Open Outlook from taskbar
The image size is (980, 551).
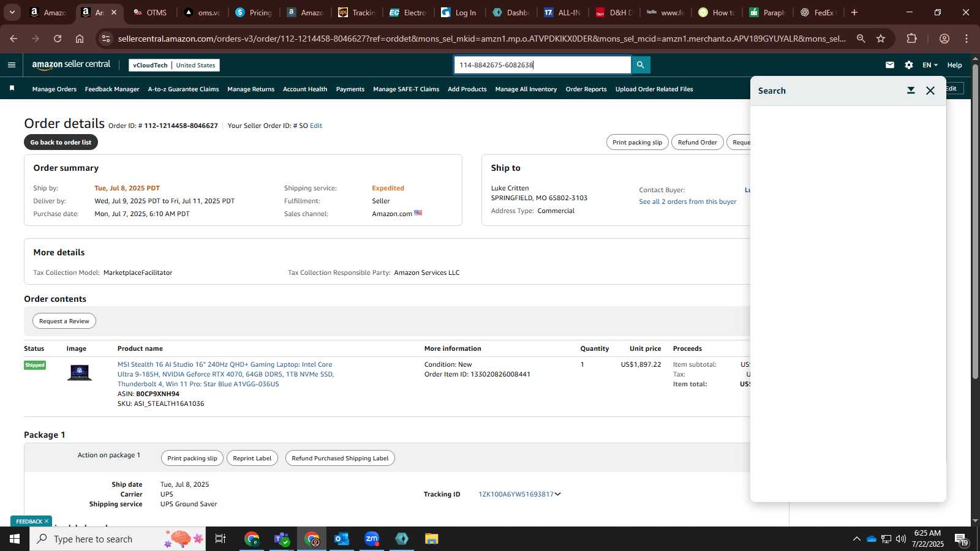pos(342,539)
